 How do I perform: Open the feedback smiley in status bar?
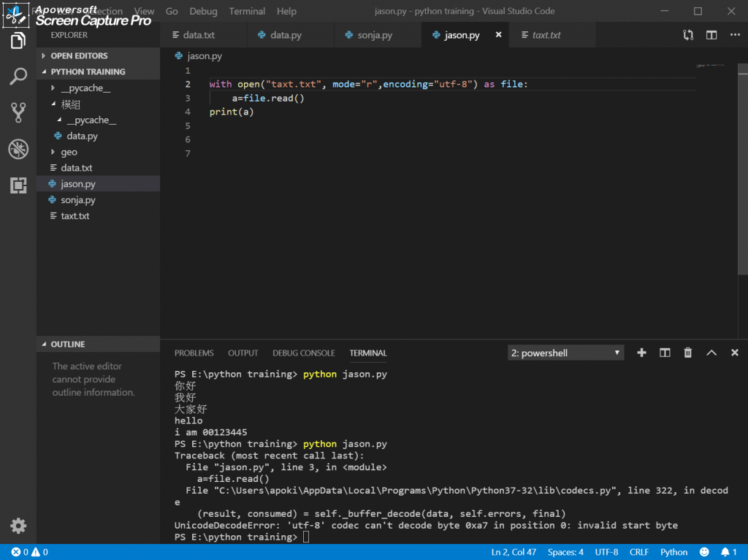coord(704,552)
